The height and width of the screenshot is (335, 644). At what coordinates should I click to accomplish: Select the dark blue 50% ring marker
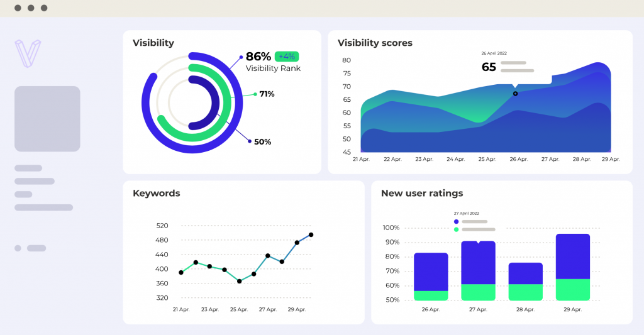tap(250, 141)
